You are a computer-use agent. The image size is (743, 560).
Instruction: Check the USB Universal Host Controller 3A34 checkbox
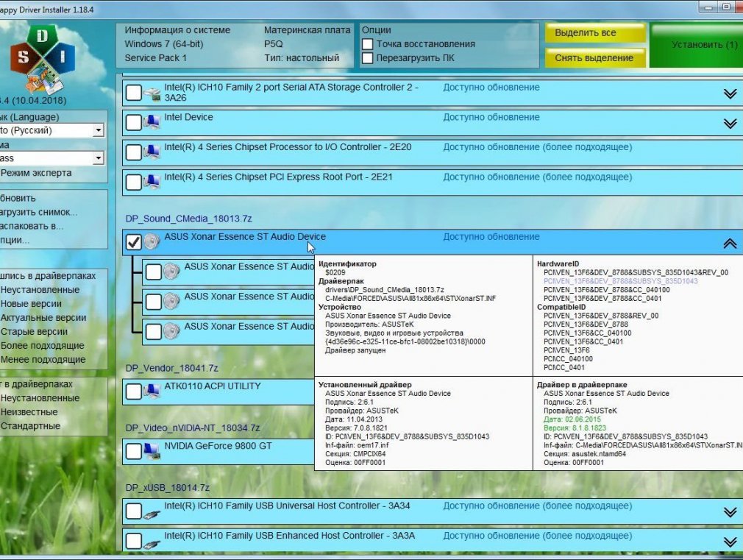[x=134, y=511]
